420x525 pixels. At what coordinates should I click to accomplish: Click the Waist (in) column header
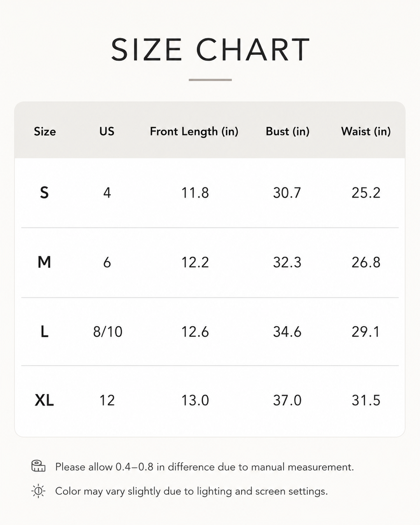pyautogui.click(x=366, y=131)
